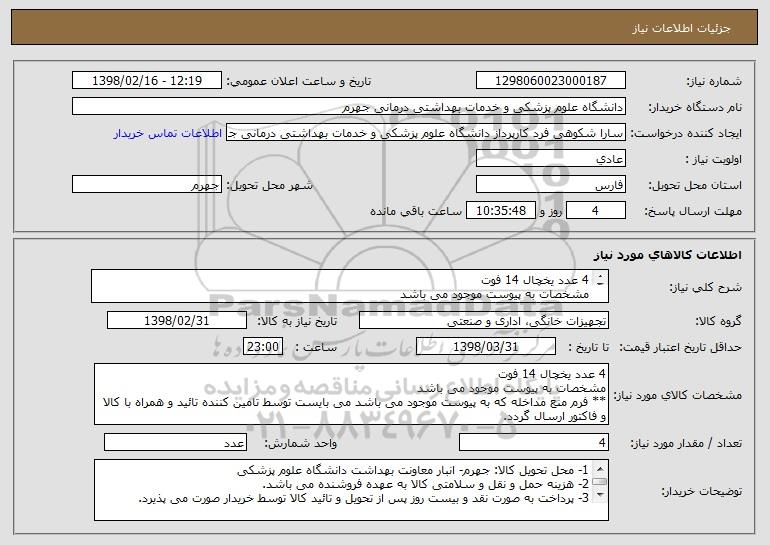This screenshot has width=770, height=545.
Task: Click the quantity field showing 4
Action: 534,442
